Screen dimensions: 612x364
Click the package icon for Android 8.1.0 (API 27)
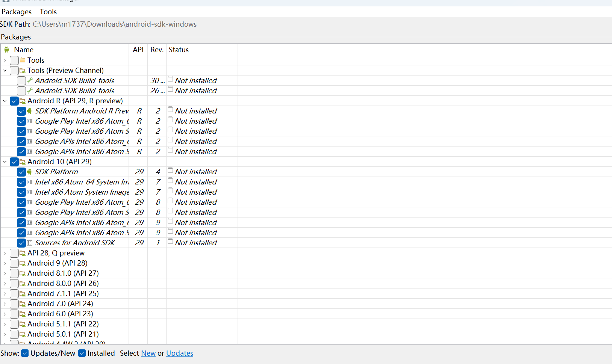pyautogui.click(x=23, y=273)
